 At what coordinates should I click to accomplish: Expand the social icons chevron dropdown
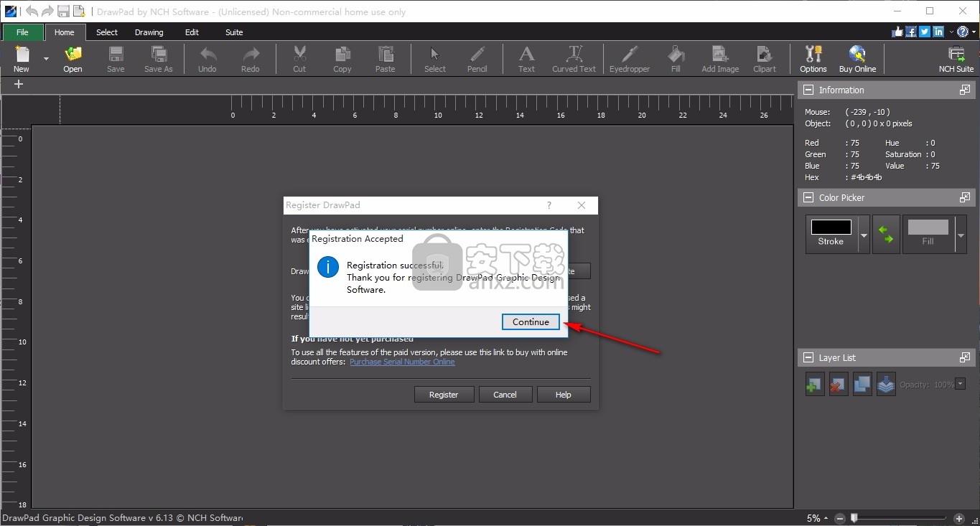point(951,32)
